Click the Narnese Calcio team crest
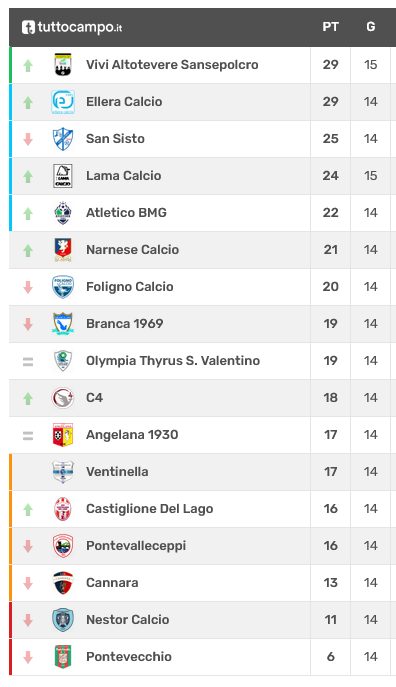 point(63,250)
